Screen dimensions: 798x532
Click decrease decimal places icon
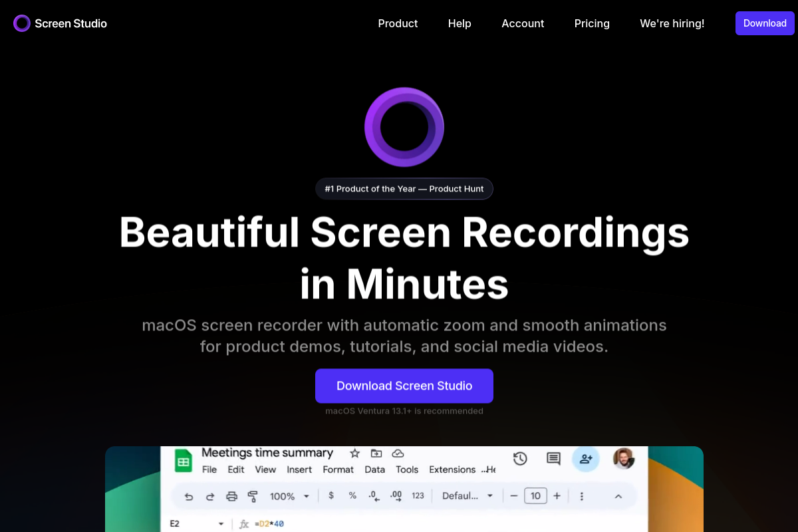[x=374, y=496]
